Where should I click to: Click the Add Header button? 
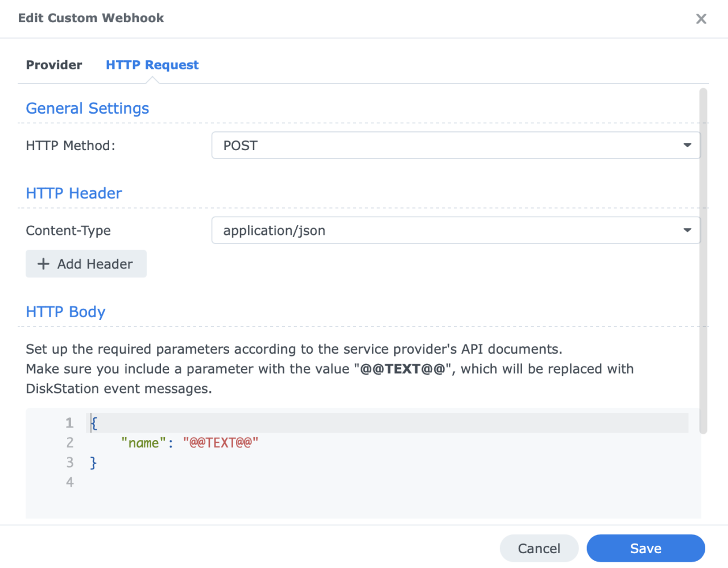click(x=86, y=264)
